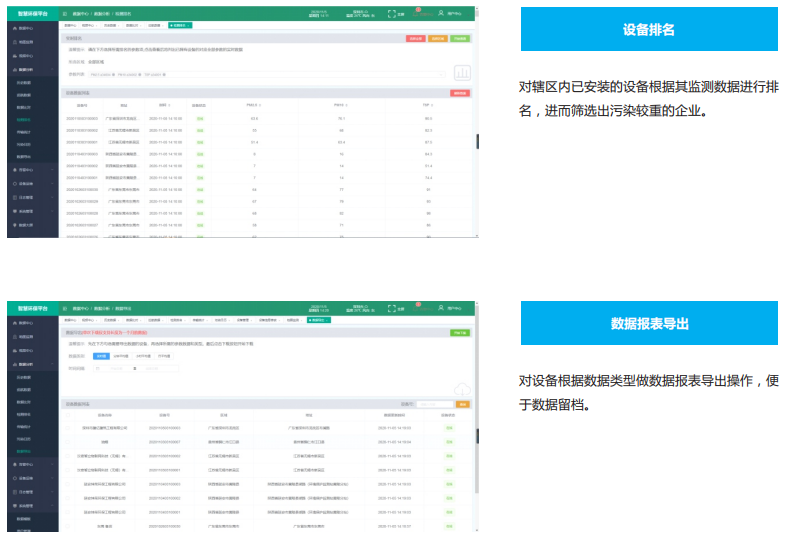The image size is (793, 544).
Task: Click the red button above the ranking table
Action: (x=459, y=93)
